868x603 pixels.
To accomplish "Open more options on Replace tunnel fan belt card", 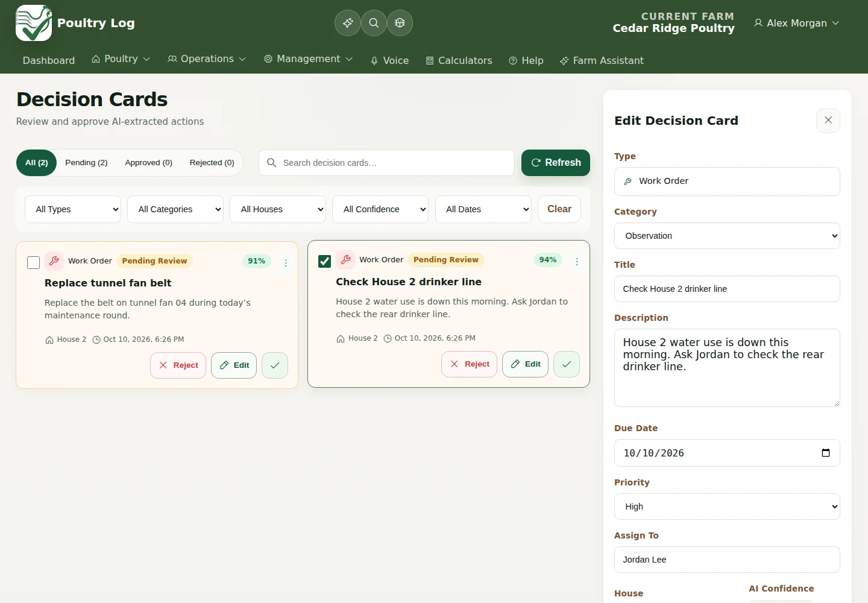I will [x=286, y=263].
